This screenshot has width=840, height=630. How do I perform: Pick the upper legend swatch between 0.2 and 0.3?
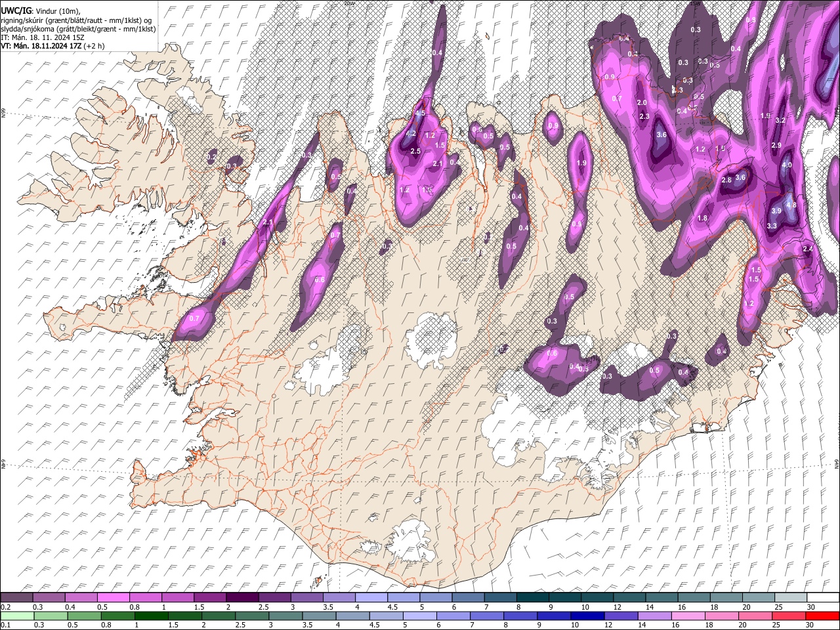pos(16,598)
